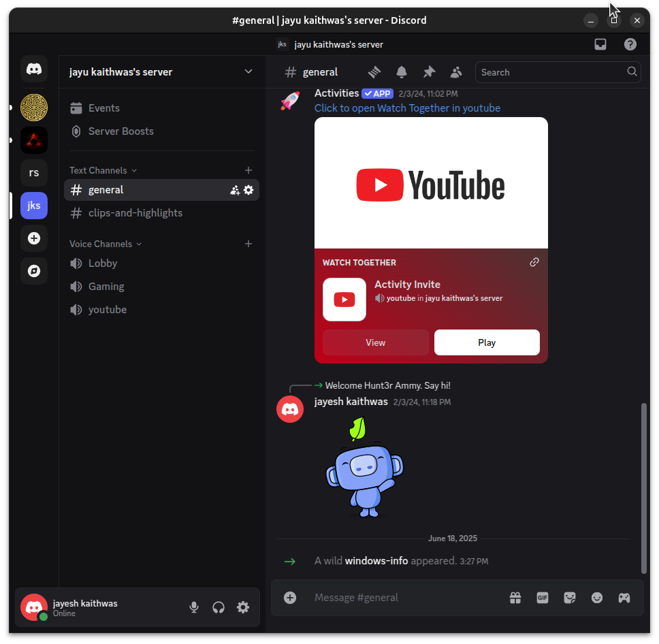
Task: Open Apps game controller icon
Action: [x=624, y=598]
